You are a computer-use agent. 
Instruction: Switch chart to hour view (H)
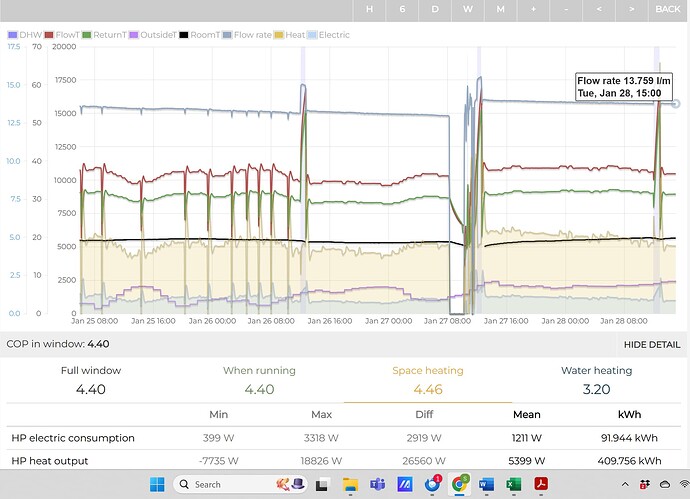pyautogui.click(x=369, y=10)
